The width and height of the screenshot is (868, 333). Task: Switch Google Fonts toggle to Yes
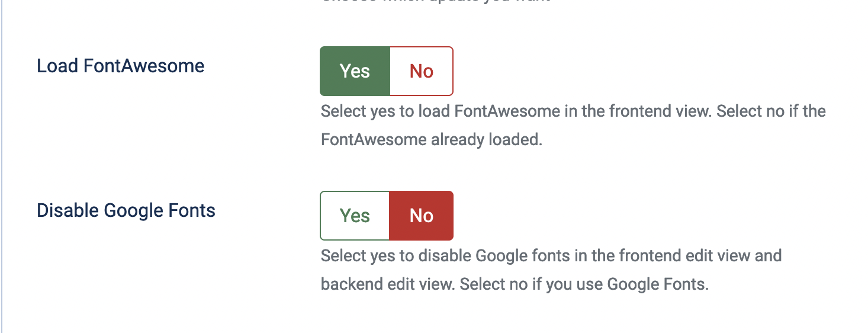point(355,216)
